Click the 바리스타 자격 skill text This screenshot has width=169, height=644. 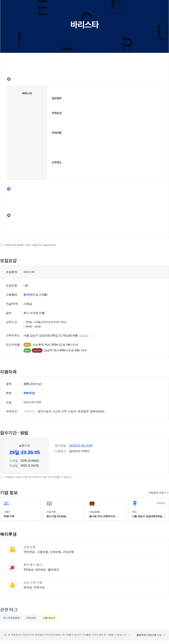(32, 402)
